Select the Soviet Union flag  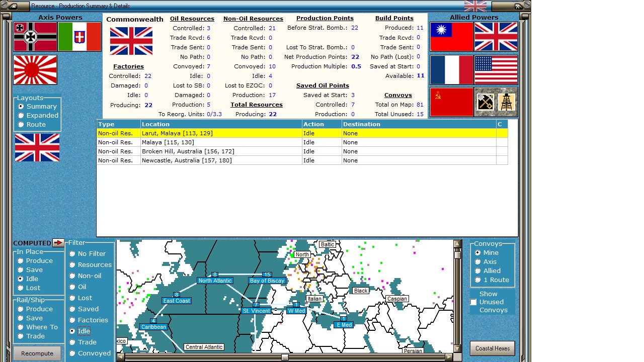(452, 102)
